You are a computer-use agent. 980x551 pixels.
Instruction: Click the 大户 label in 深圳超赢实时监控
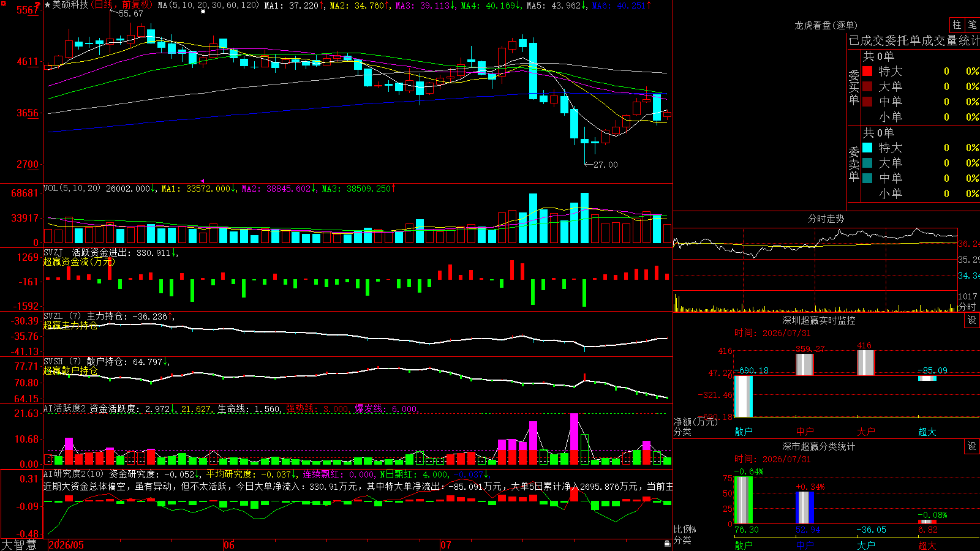[x=866, y=432]
